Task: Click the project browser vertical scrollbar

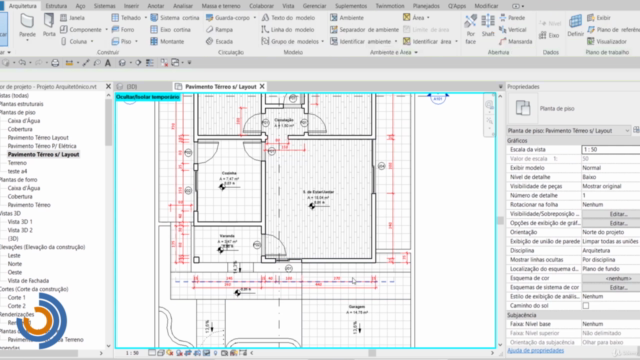Action: pos(108,122)
